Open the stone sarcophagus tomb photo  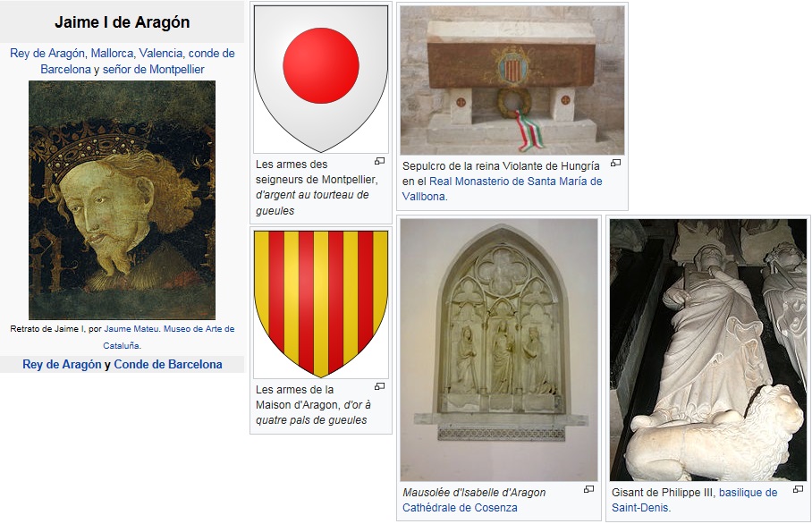[512, 80]
